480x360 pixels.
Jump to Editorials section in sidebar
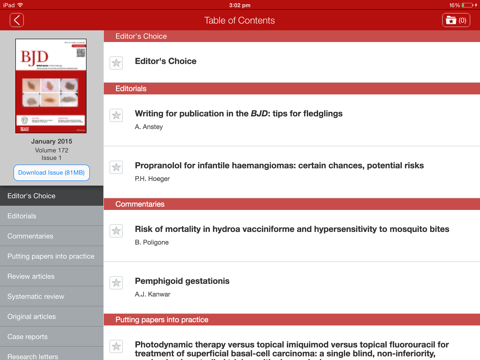click(52, 216)
